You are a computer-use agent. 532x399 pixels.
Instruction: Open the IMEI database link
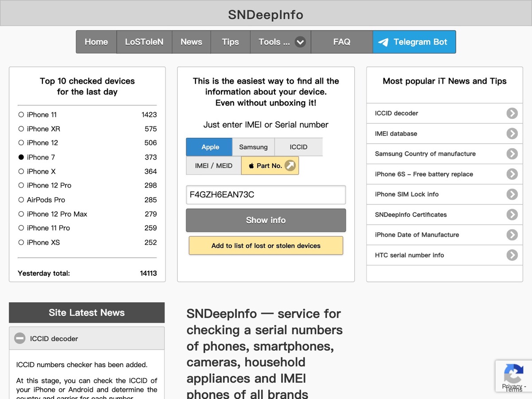pyautogui.click(x=445, y=133)
